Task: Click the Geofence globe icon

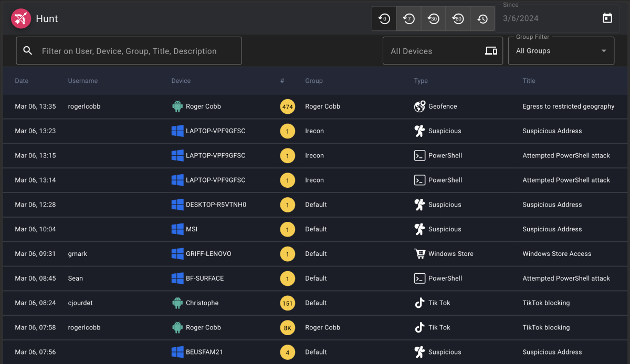Action: point(419,106)
